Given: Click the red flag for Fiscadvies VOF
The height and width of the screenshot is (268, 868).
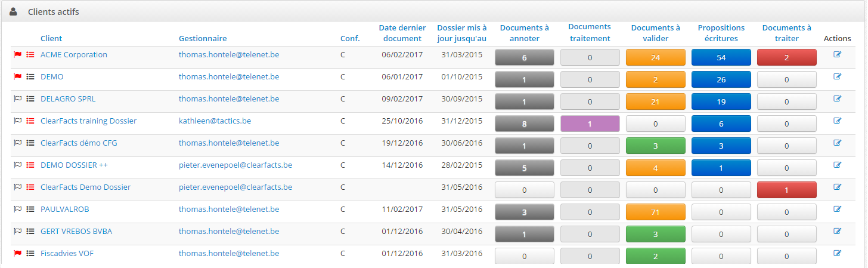Looking at the screenshot, I should pyautogui.click(x=18, y=254).
